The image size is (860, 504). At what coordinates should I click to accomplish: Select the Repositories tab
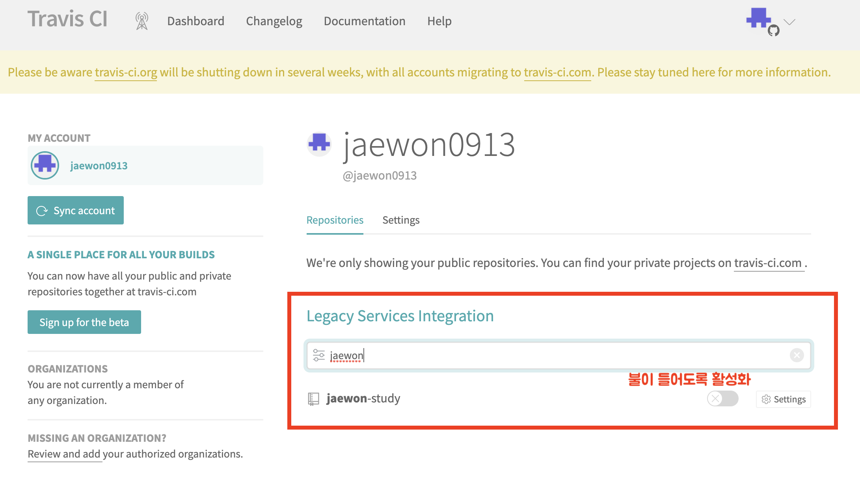pyautogui.click(x=335, y=220)
